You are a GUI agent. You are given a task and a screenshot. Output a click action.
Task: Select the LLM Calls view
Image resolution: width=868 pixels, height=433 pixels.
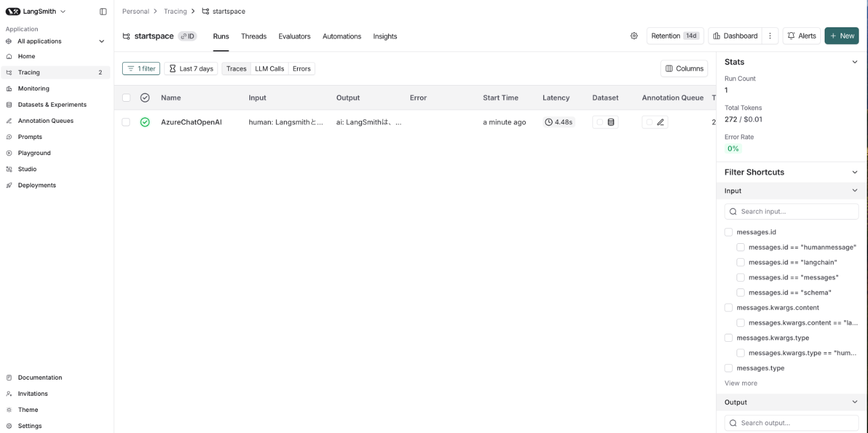pyautogui.click(x=270, y=69)
